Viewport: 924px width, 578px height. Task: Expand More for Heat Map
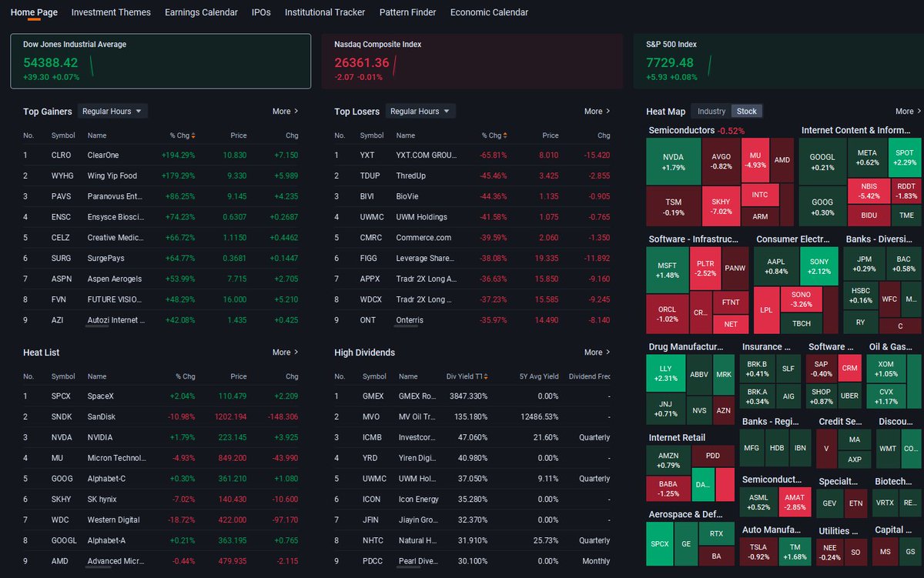[x=908, y=111]
